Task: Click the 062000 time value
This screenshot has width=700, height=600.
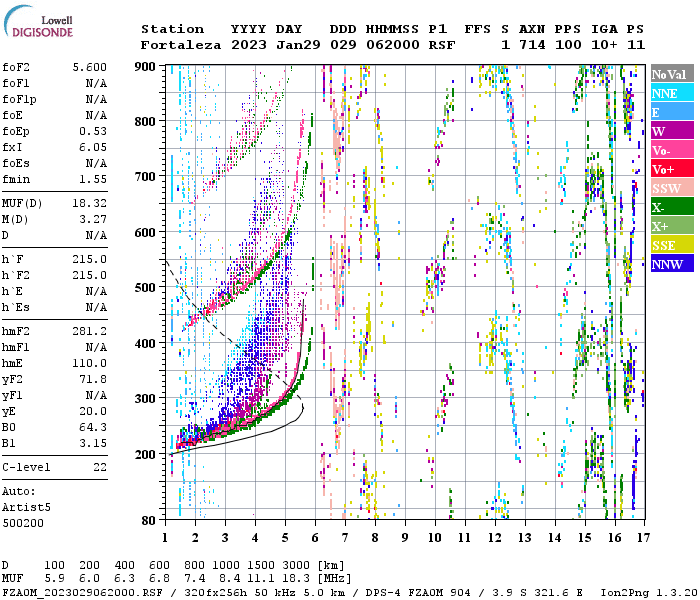Action: click(x=393, y=45)
